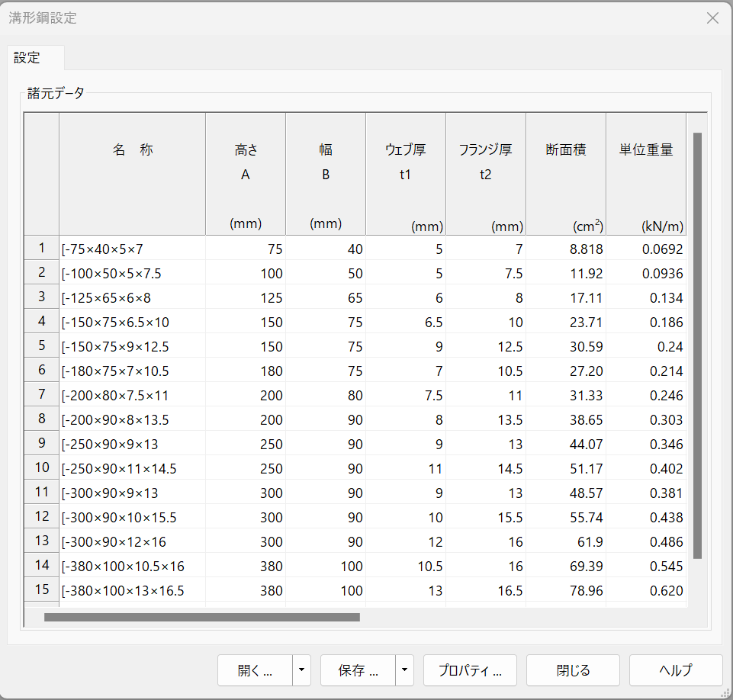733x700 pixels.
Task: Click the 閉じる button
Action: pyautogui.click(x=573, y=671)
